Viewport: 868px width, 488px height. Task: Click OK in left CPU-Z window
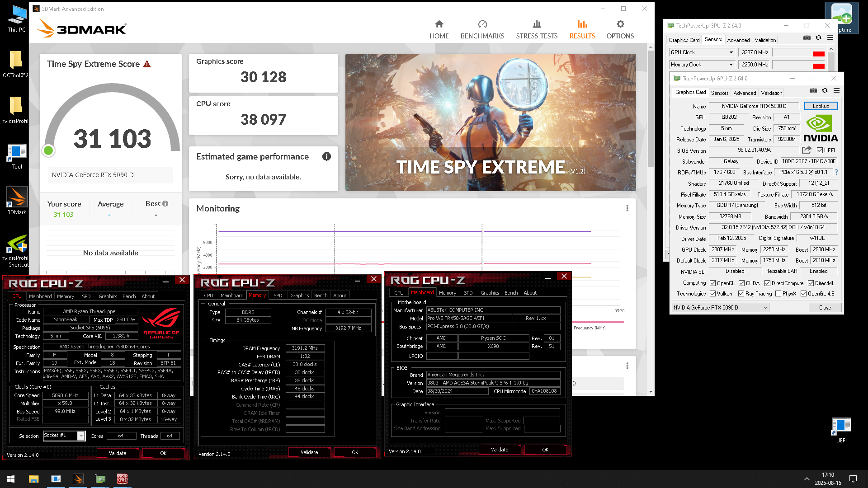click(x=163, y=453)
